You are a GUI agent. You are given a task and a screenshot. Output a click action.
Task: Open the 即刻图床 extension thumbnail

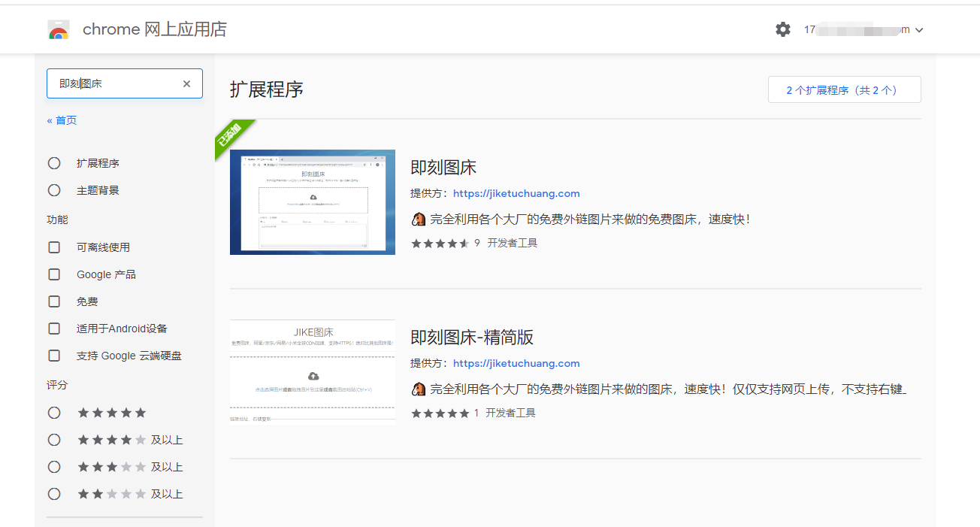(x=313, y=202)
